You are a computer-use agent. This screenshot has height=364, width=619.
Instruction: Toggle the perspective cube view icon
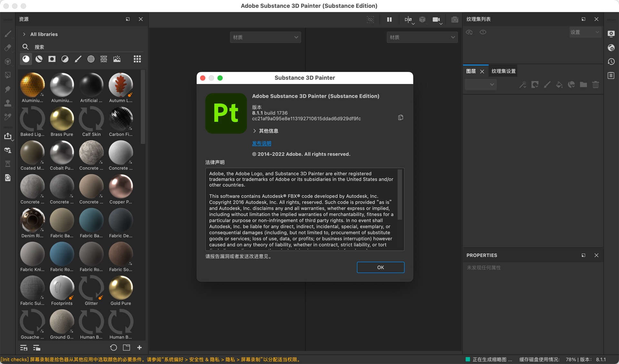422,20
